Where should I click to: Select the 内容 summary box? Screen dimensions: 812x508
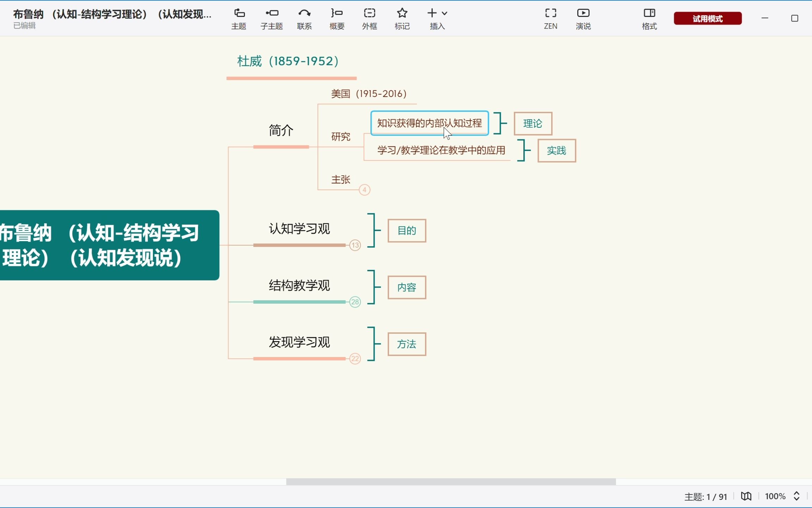click(x=407, y=288)
